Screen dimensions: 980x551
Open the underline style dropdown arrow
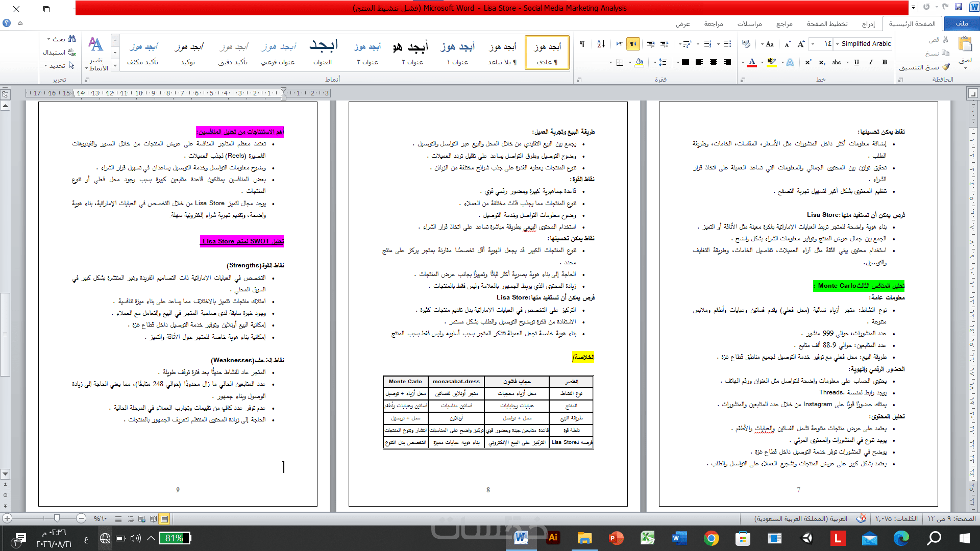[847, 62]
